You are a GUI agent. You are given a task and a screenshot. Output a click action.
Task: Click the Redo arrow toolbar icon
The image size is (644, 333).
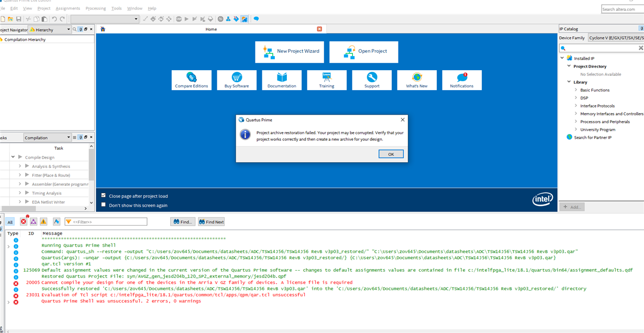coord(62,19)
